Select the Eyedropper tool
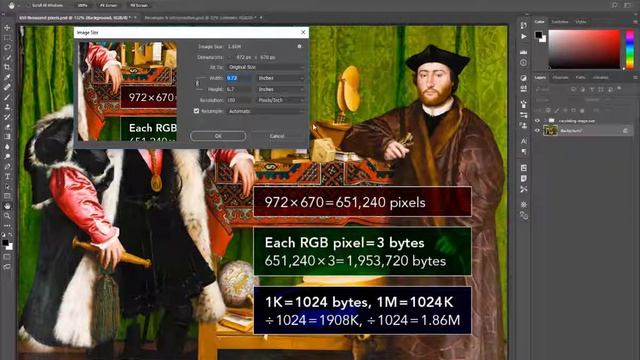This screenshot has width=640, height=360. pyautogui.click(x=7, y=77)
